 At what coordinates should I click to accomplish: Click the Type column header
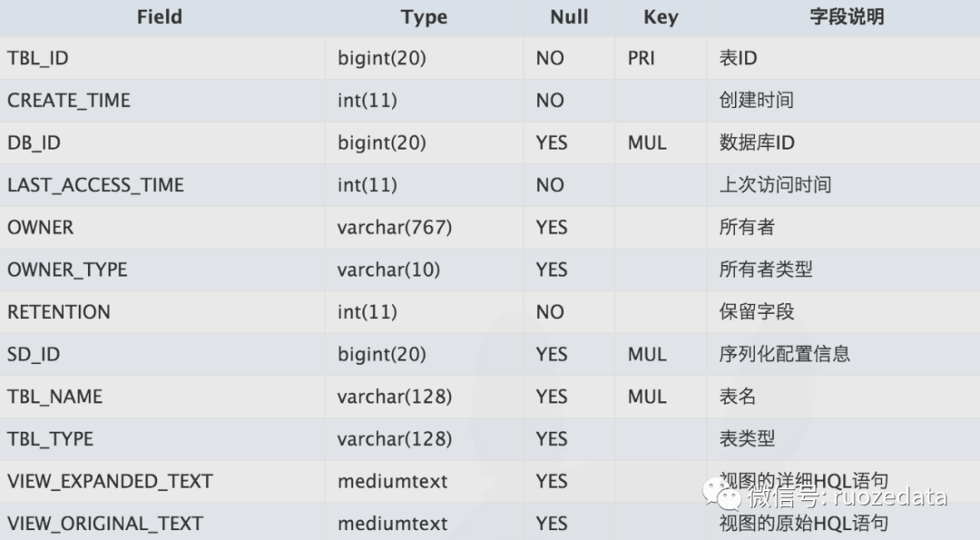click(424, 17)
